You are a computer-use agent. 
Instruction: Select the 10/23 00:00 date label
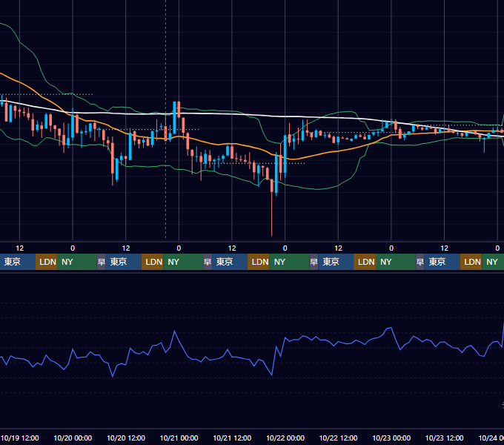coord(391,438)
